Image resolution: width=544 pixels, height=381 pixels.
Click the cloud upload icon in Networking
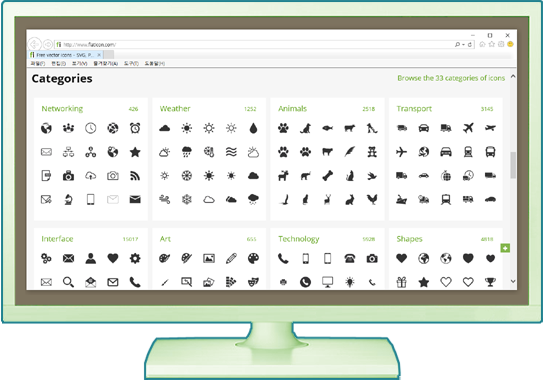pyautogui.click(x=91, y=176)
